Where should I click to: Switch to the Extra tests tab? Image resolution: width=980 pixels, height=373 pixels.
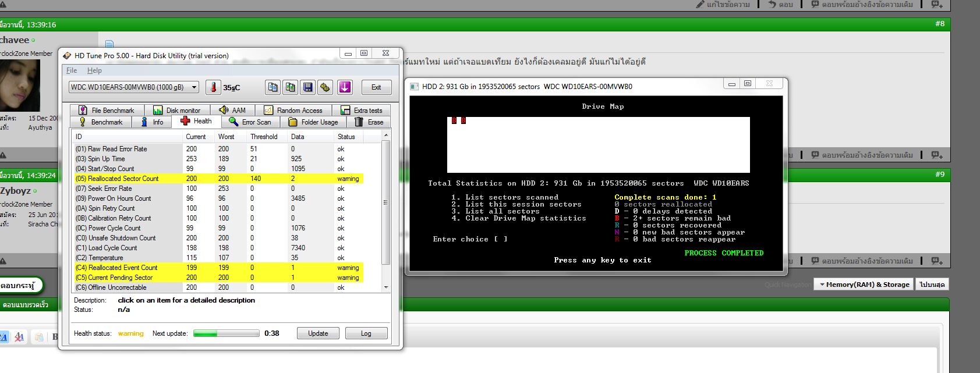361,110
